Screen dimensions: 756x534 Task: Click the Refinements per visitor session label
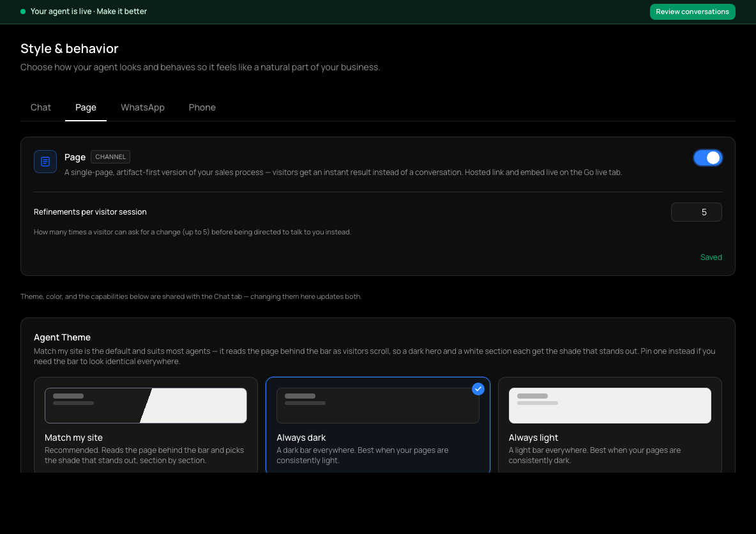pos(90,212)
